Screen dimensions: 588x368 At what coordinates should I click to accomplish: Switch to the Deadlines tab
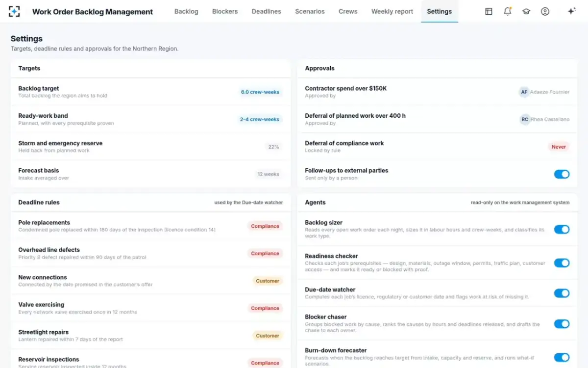pyautogui.click(x=267, y=11)
